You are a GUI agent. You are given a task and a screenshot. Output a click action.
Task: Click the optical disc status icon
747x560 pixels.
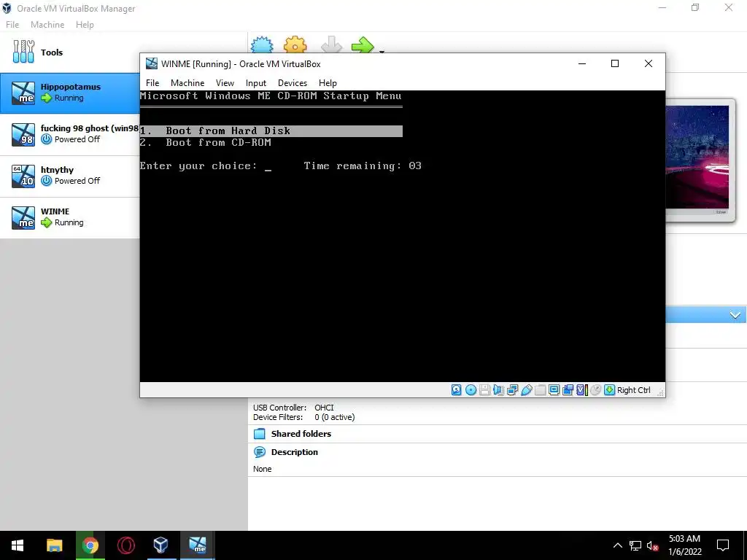click(x=471, y=390)
